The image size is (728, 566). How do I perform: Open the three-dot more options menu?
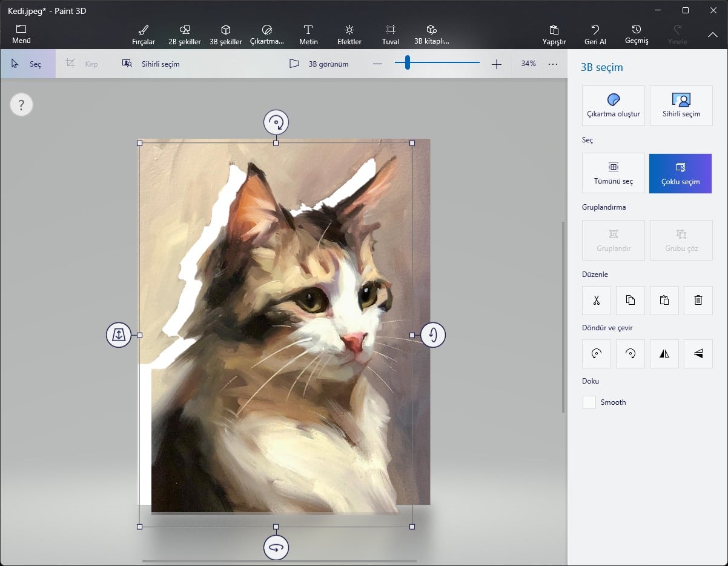coord(553,64)
